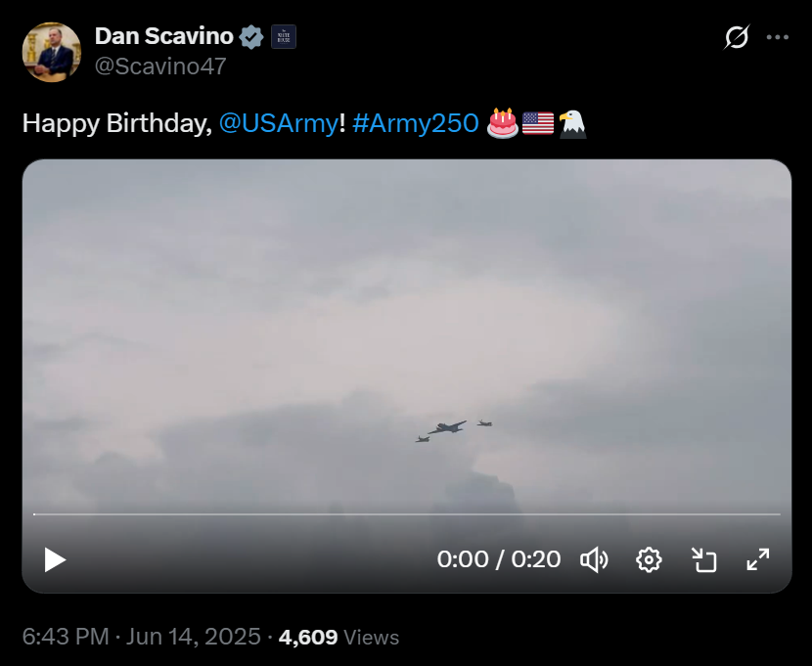Click the 4,609 Views count
Image resolution: width=812 pixels, height=666 pixels.
(x=338, y=638)
